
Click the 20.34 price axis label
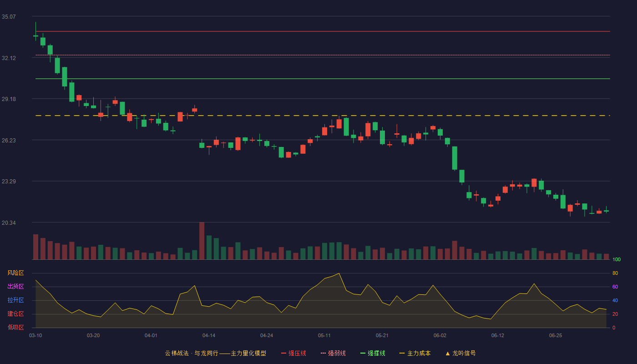click(x=9, y=223)
